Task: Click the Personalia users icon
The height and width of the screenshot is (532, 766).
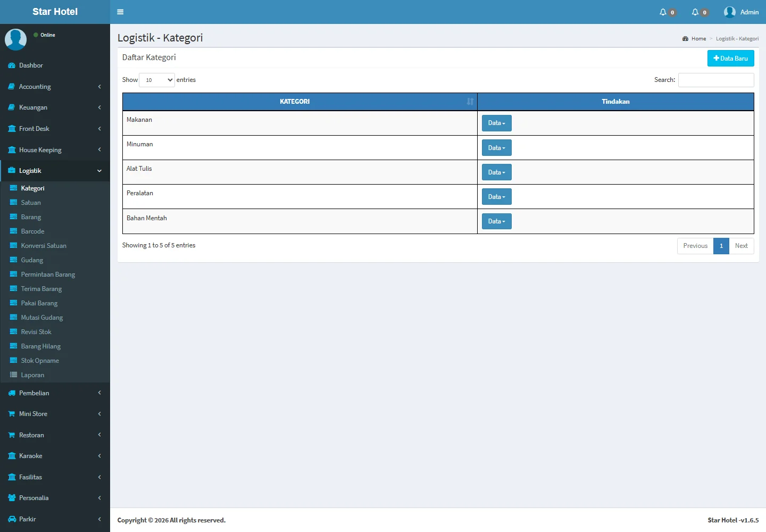Action: tap(12, 498)
